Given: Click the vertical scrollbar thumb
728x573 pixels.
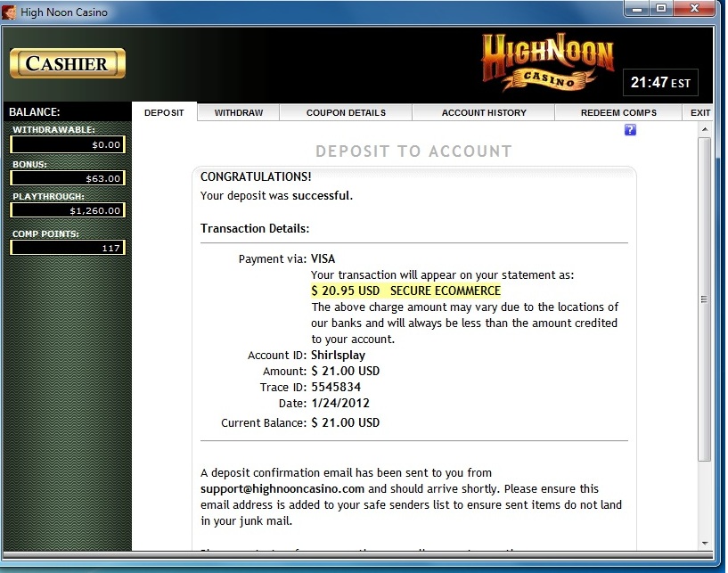Looking at the screenshot, I should click(704, 299).
